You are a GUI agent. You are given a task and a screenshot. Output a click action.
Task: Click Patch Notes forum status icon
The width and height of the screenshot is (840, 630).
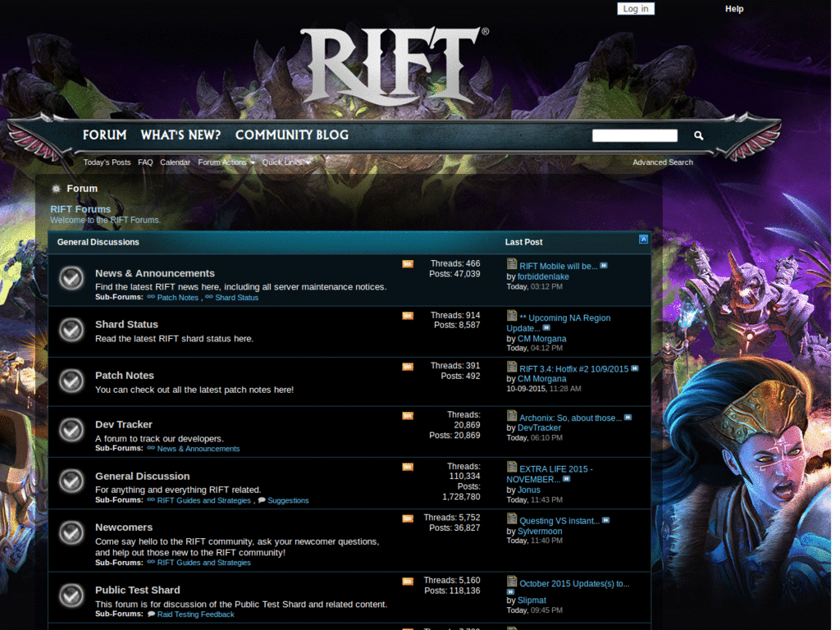coord(71,381)
